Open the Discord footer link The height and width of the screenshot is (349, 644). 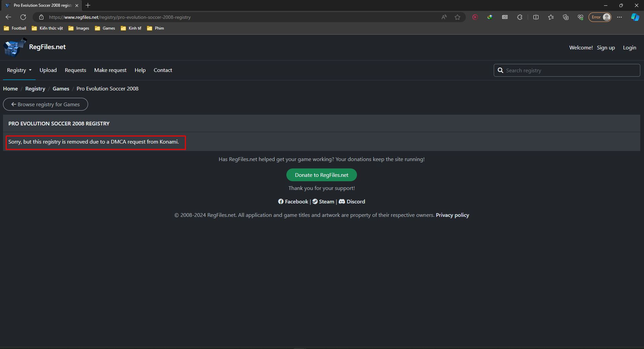(x=352, y=202)
